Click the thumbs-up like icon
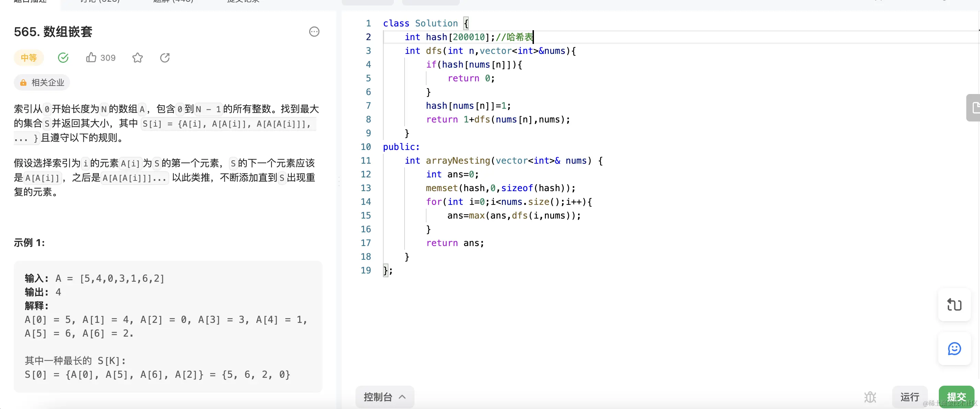The image size is (980, 409). tap(91, 58)
